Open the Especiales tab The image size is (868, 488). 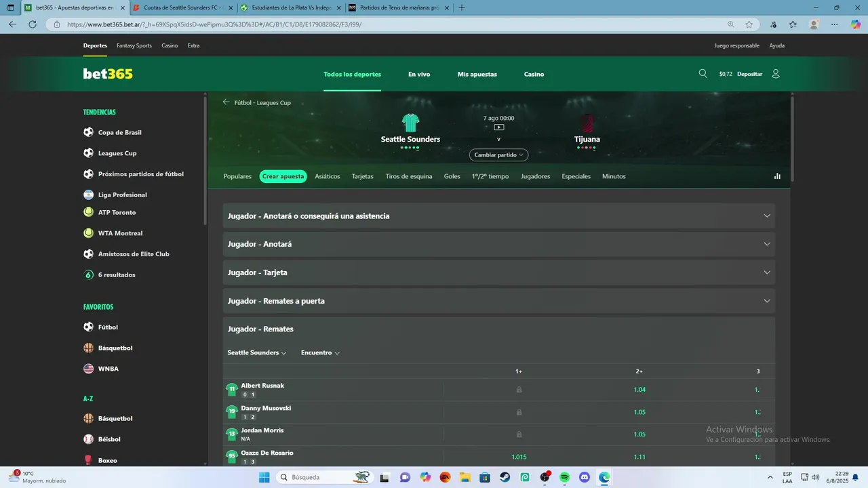pos(576,176)
